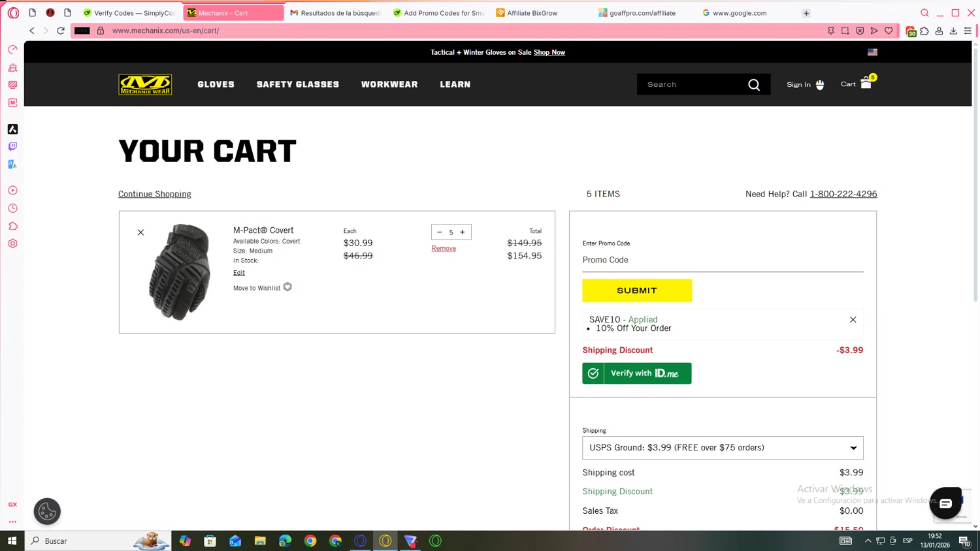Image resolution: width=980 pixels, height=551 pixels.
Task: Search open tabs with magnifier icon
Action: 924,12
